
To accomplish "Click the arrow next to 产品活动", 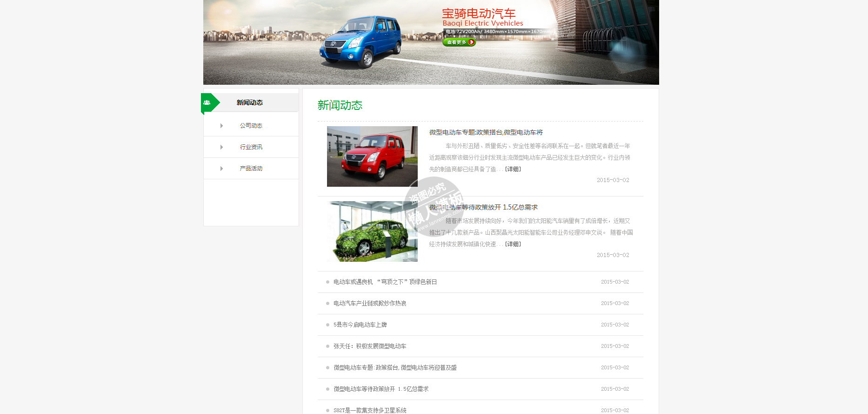I will point(222,169).
